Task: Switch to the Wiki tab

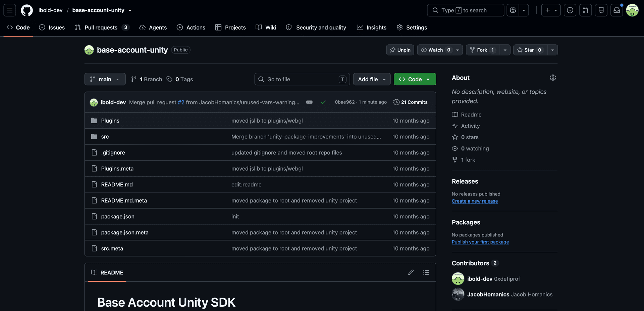Action: pos(266,28)
